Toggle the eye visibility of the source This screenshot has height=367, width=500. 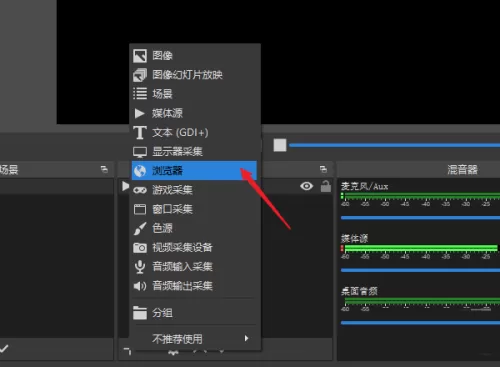click(306, 186)
